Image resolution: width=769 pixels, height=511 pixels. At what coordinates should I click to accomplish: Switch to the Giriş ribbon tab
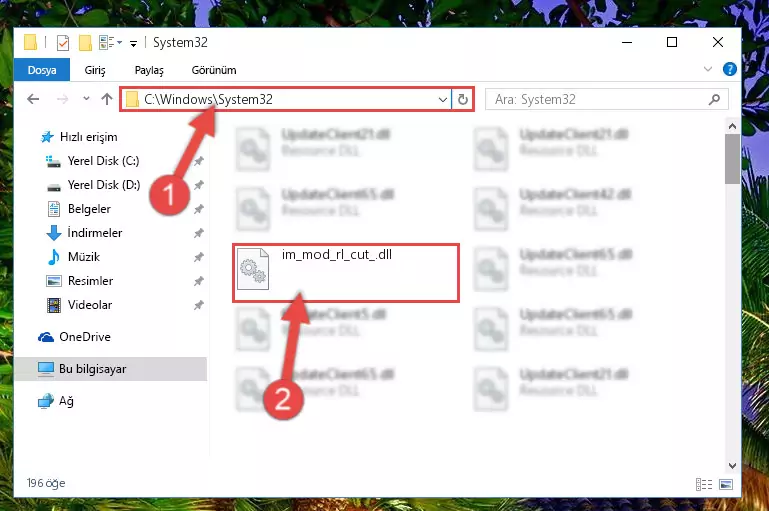tap(95, 70)
